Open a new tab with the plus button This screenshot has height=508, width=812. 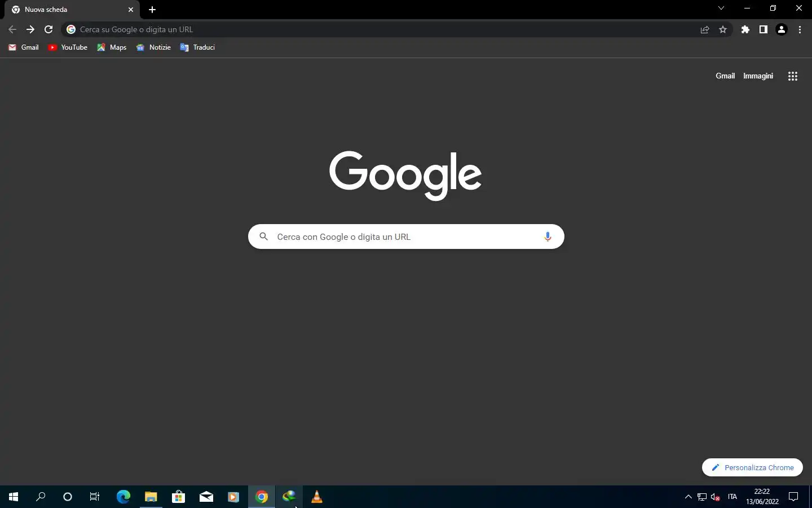(x=152, y=10)
